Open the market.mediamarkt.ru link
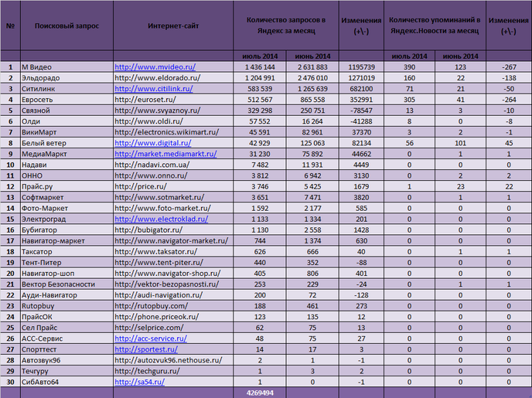This screenshot has height=398, width=532. [x=165, y=154]
